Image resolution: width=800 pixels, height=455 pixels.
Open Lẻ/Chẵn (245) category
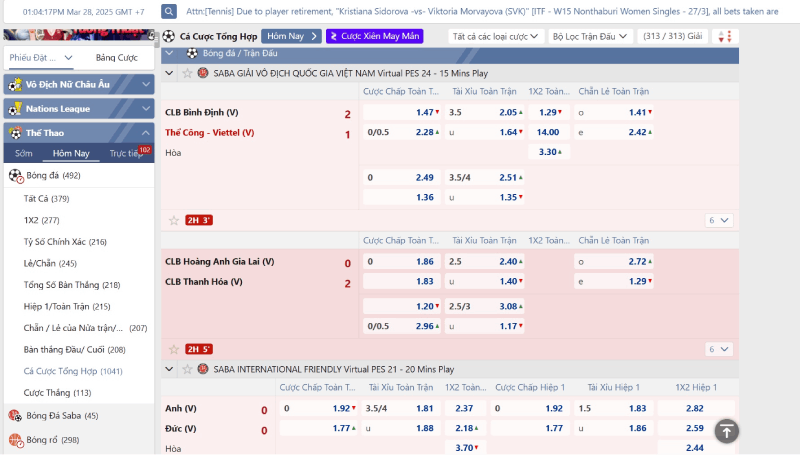50,263
